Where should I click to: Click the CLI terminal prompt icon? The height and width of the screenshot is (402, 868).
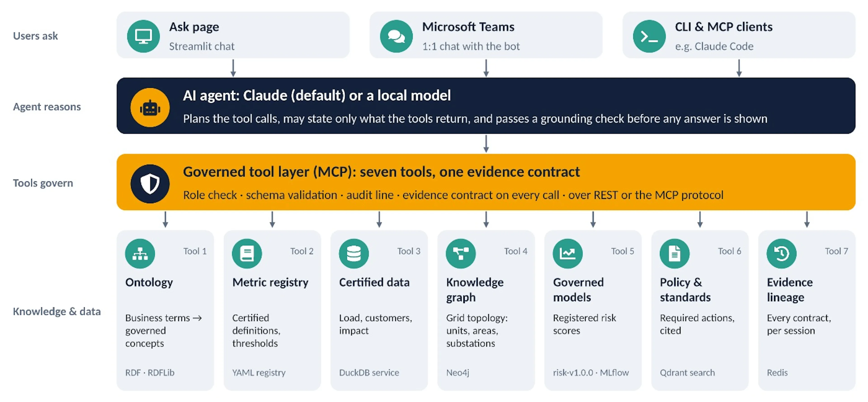pos(649,36)
